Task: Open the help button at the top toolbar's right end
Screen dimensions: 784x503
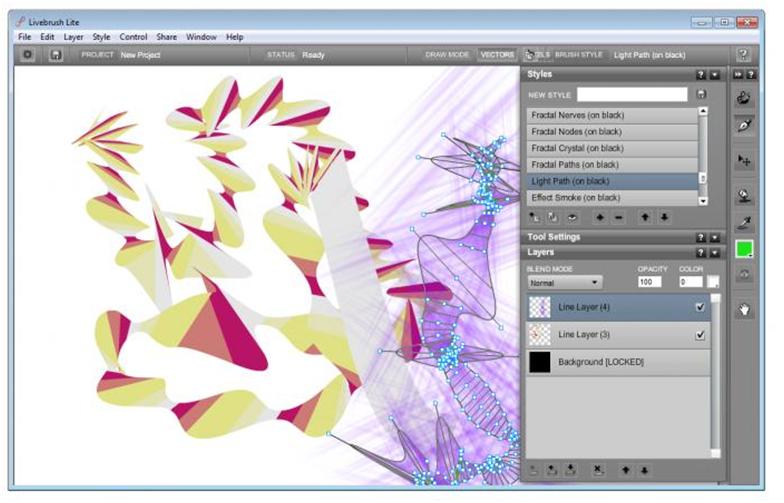Action: [743, 54]
